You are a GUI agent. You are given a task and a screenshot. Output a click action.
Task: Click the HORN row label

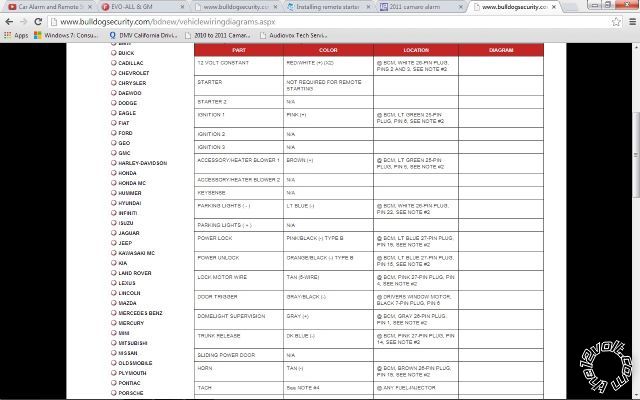point(204,368)
